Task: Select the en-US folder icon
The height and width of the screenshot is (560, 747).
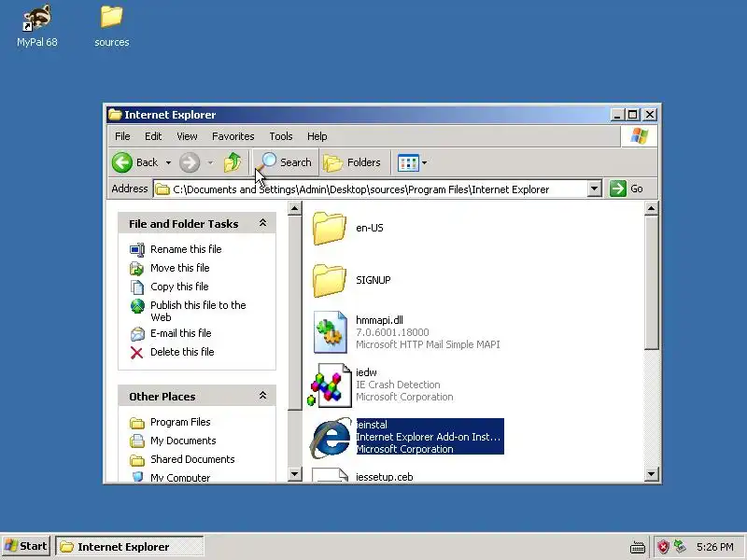Action: (x=330, y=228)
